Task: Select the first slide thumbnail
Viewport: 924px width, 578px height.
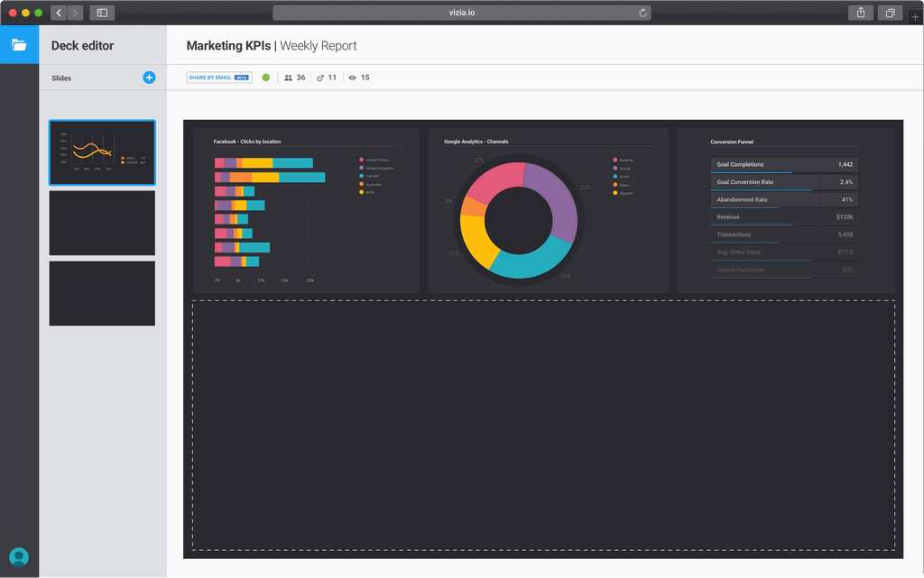Action: click(102, 152)
